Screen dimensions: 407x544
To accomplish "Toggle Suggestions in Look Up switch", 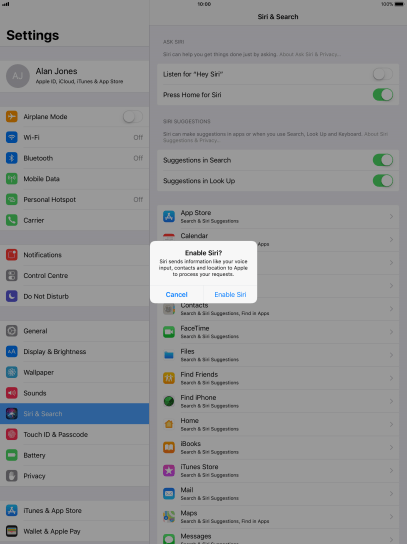I will [x=383, y=181].
